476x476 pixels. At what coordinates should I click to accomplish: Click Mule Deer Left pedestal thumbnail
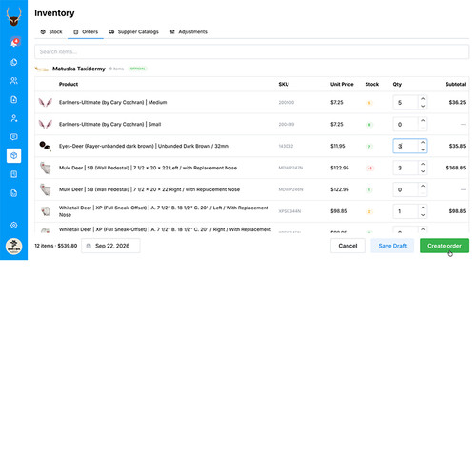click(45, 168)
